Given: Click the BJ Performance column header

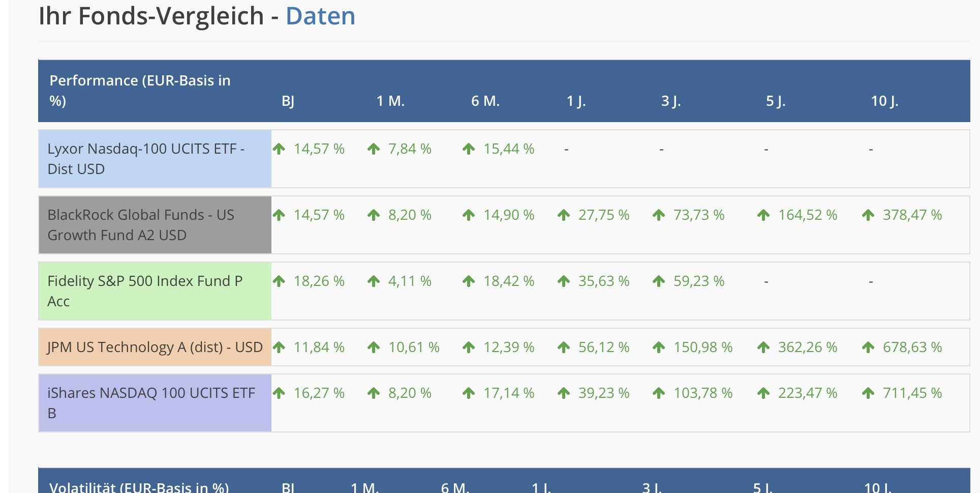Looking at the screenshot, I should (x=288, y=101).
